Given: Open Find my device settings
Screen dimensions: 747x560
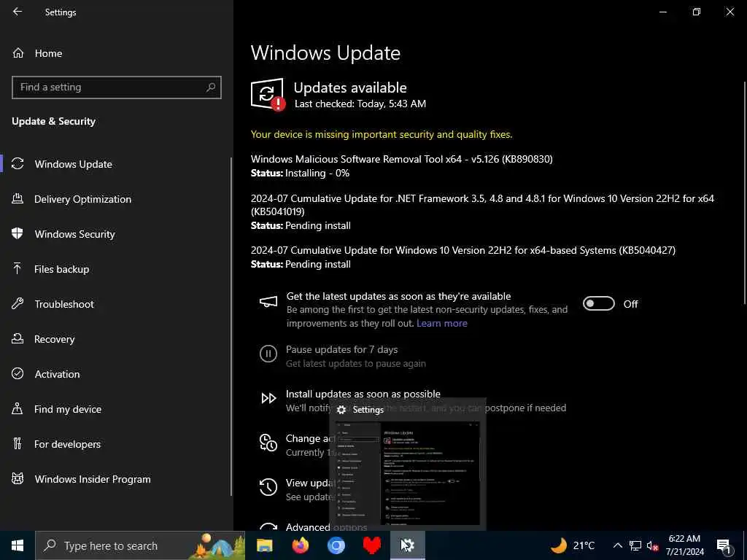Looking at the screenshot, I should coord(68,409).
